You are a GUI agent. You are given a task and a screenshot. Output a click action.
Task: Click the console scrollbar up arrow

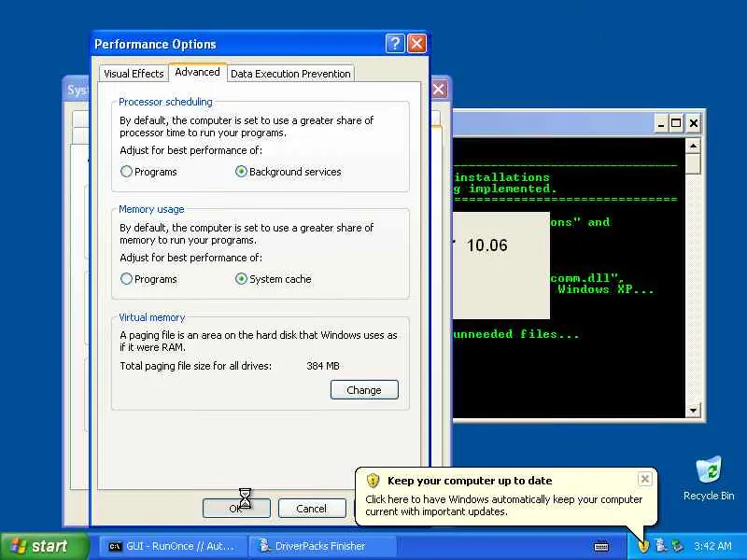(x=693, y=146)
